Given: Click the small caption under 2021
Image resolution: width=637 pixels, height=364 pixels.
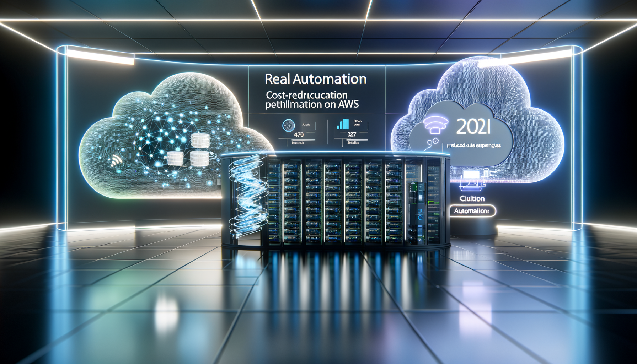Looking at the screenshot, I should [x=474, y=146].
